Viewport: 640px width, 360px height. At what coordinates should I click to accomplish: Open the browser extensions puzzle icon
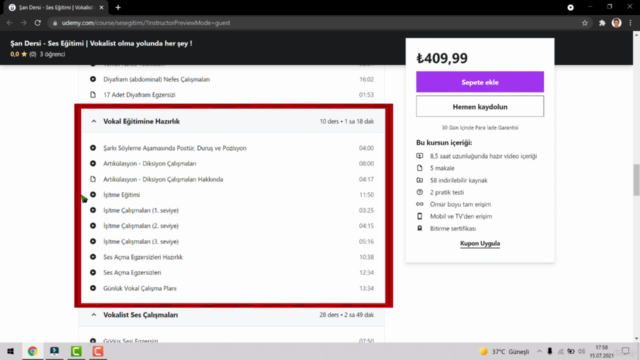click(x=602, y=23)
